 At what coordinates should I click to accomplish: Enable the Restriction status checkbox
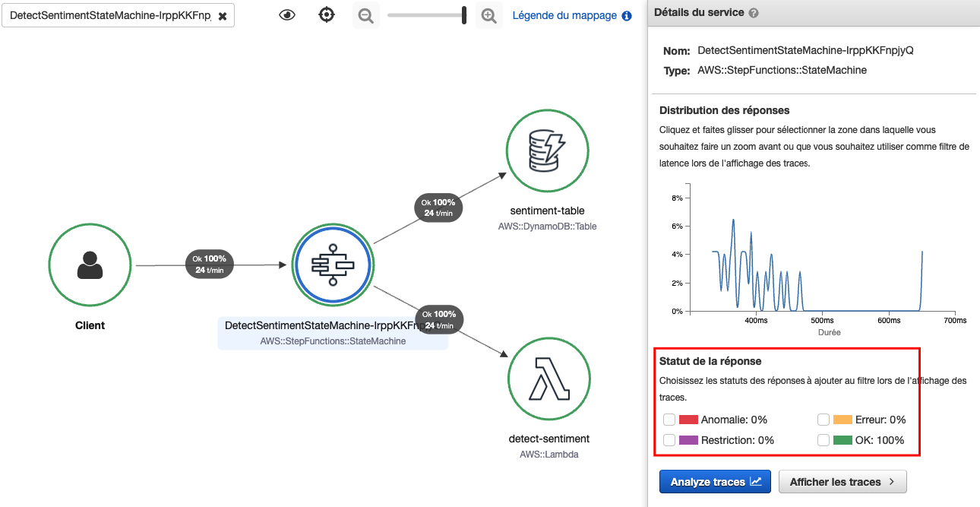click(x=669, y=440)
